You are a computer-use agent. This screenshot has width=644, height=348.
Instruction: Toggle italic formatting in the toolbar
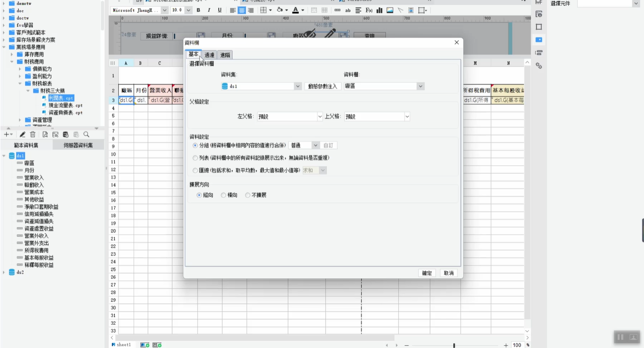209,10
